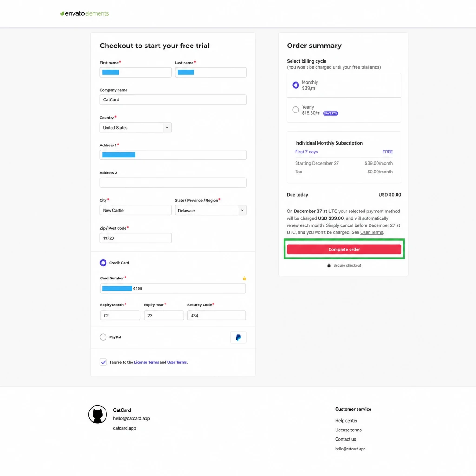Click the '$0.00/month' tax amount
476x476 pixels.
click(380, 172)
